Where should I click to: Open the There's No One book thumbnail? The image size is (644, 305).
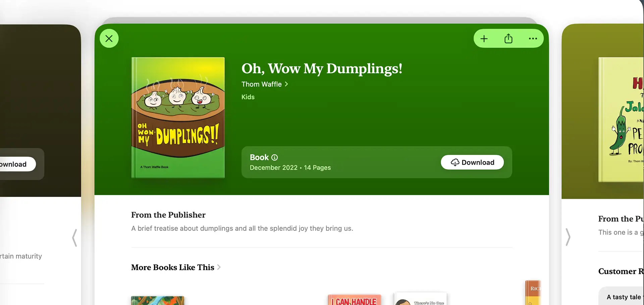[421, 299]
